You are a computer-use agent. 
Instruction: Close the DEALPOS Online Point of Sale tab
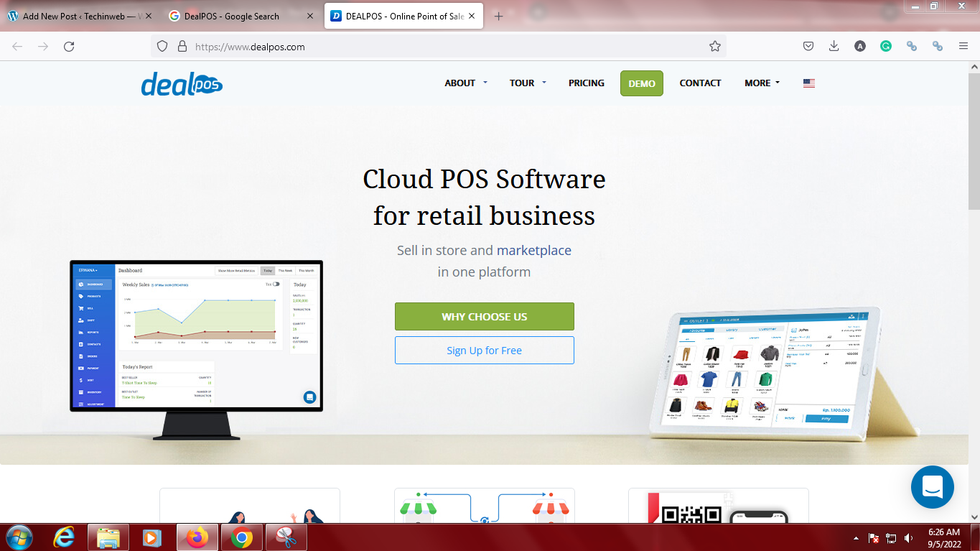click(472, 16)
